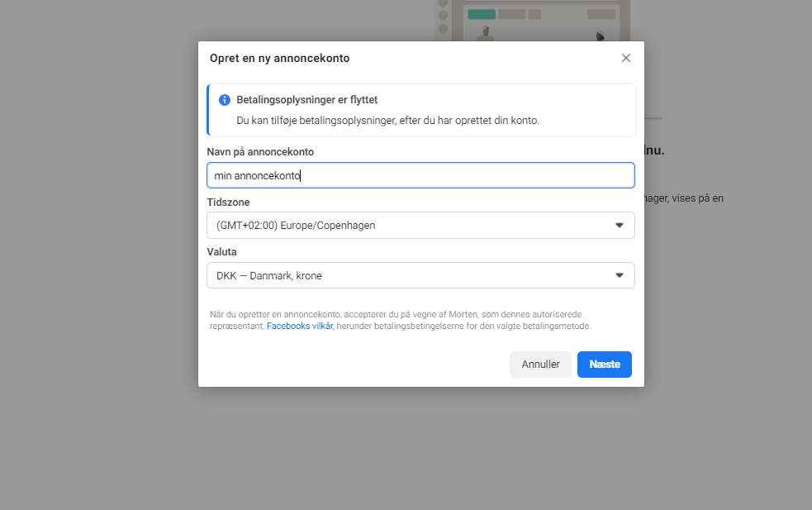Open the Valuta DKK dropdown
812x510 pixels.
[420, 275]
